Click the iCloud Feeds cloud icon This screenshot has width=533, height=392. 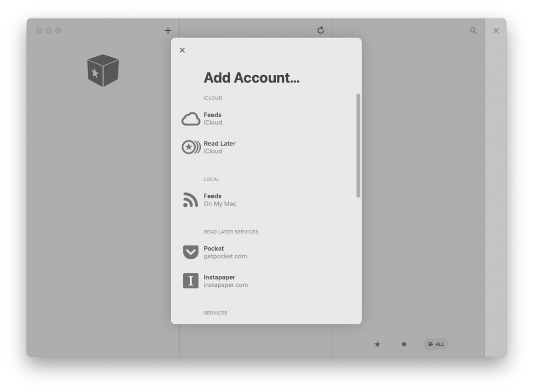(191, 119)
